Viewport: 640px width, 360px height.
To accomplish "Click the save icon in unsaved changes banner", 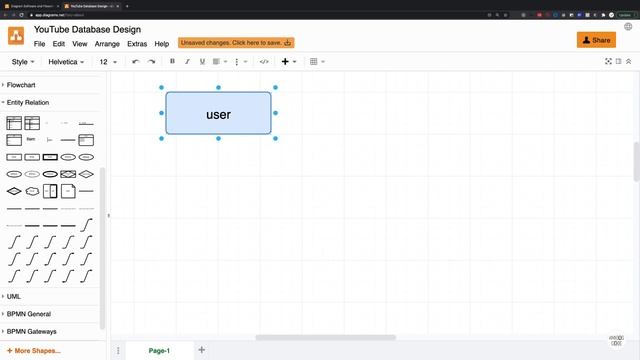I will [x=288, y=42].
